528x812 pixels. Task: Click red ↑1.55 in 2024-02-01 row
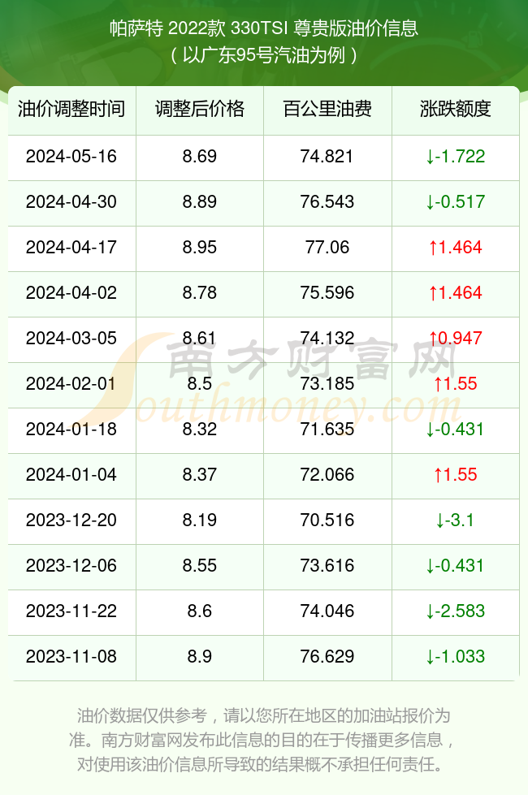click(455, 384)
